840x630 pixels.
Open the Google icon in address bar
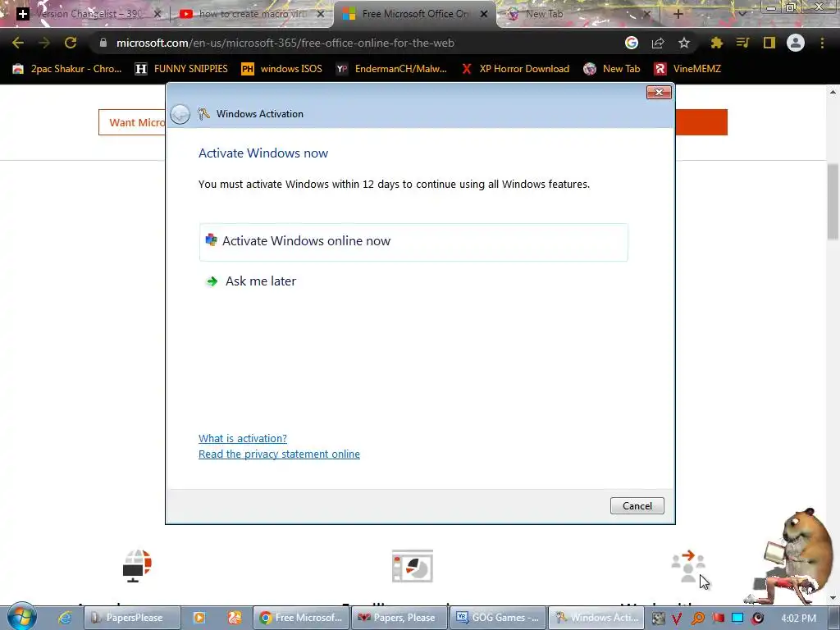[632, 43]
